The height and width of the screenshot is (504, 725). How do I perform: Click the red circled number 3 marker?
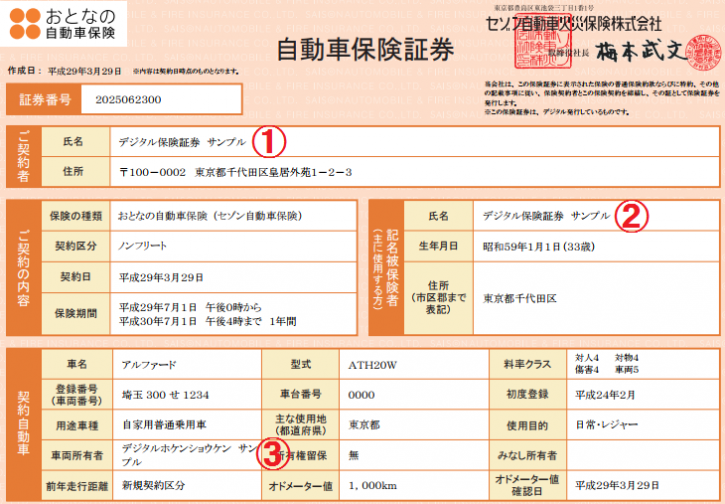pyautogui.click(x=274, y=454)
